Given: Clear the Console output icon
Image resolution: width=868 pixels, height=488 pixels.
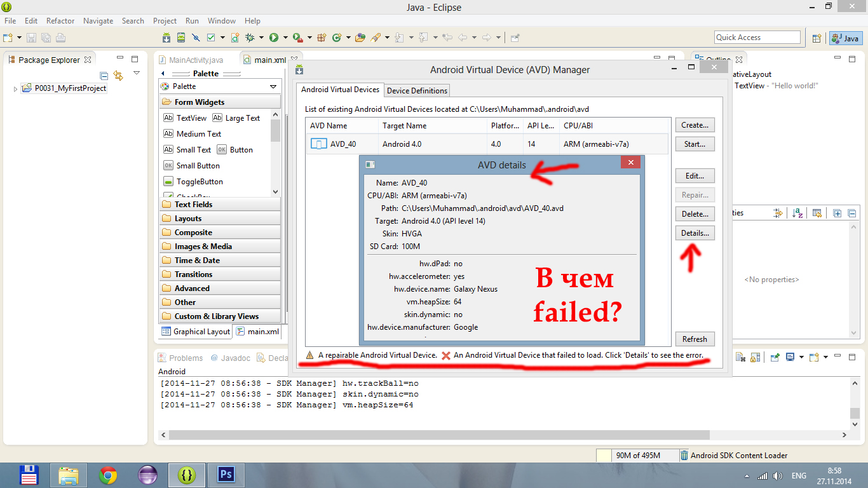Looking at the screenshot, I should [x=740, y=357].
